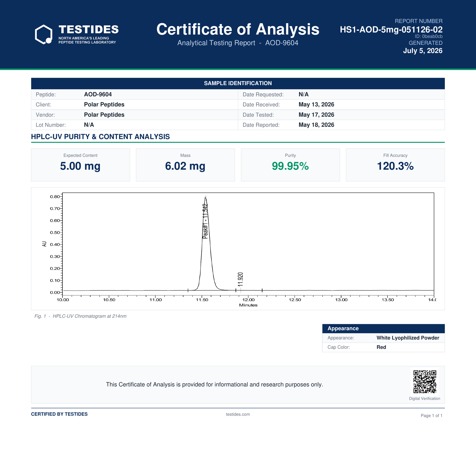This screenshot has width=476, height=476.
Task: Click the North America's Leading tagline
Action: tap(87, 40)
